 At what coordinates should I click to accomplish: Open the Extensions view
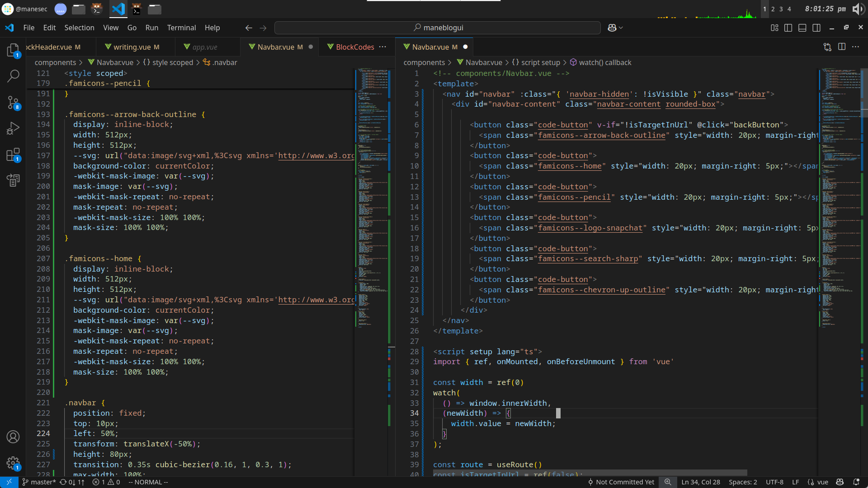(13, 155)
